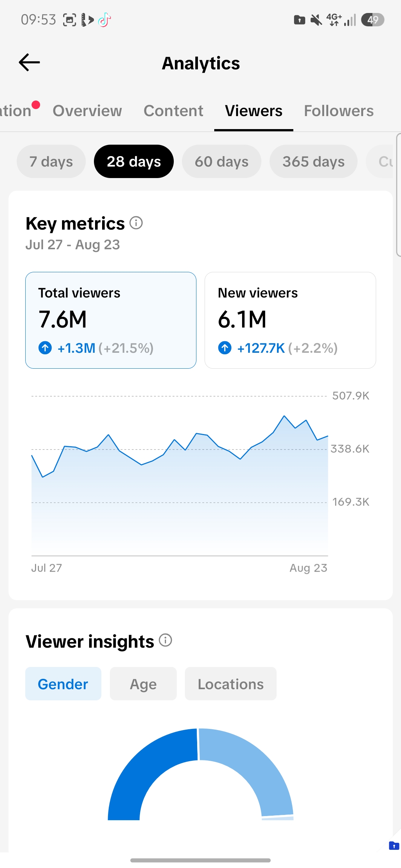Open Viewer insights info icon
The image size is (401, 868).
point(165,640)
